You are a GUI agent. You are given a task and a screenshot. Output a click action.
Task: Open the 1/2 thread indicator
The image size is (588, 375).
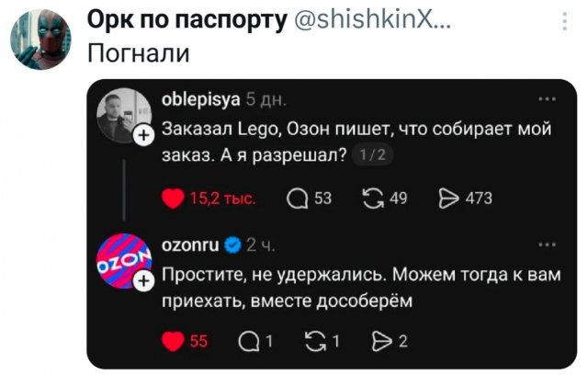coord(372,154)
